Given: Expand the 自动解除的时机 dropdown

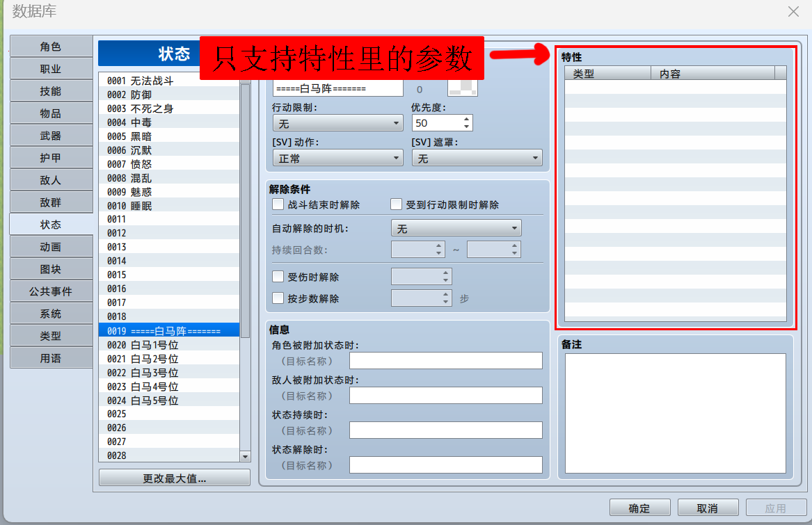Looking at the screenshot, I should [456, 228].
